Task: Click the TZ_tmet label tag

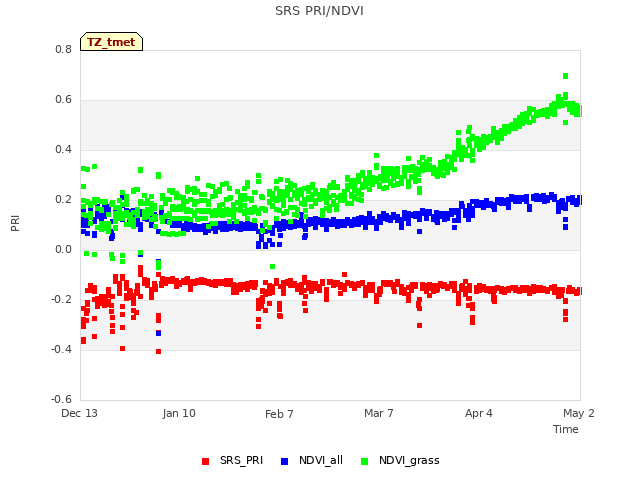Action: [x=111, y=42]
